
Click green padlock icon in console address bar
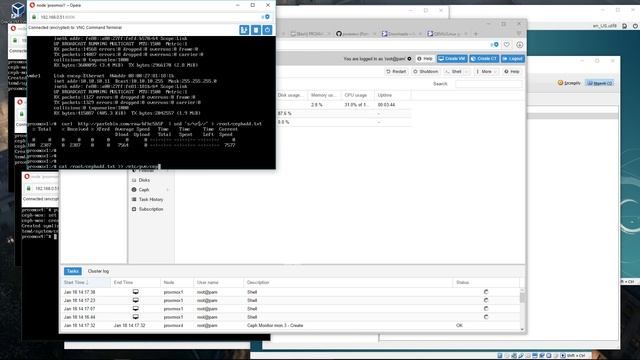tap(34, 17)
